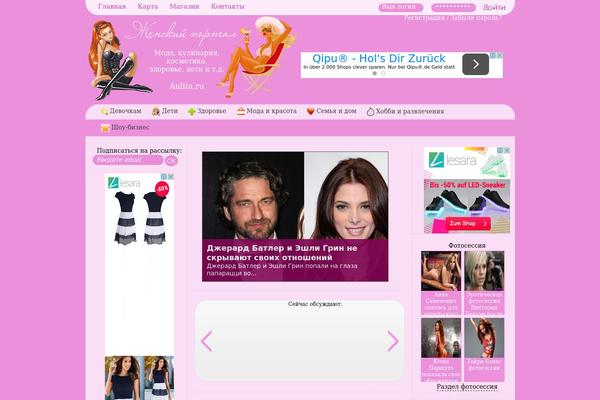Click the Хобби и развлечения icon
600x400 pixels.
pos(370,112)
